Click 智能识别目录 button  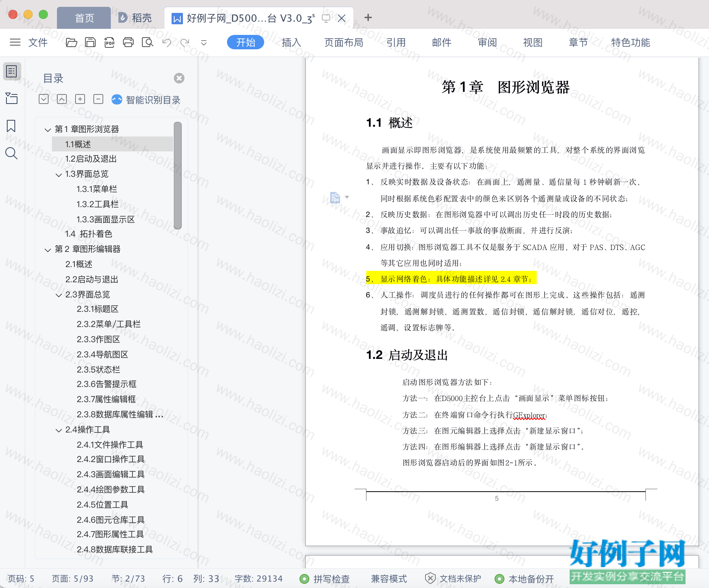(x=146, y=100)
